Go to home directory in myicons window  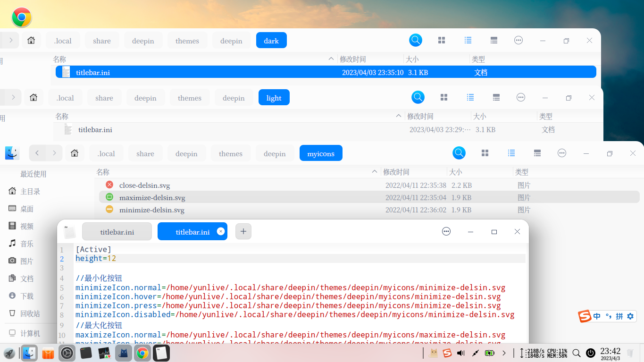[x=75, y=153]
